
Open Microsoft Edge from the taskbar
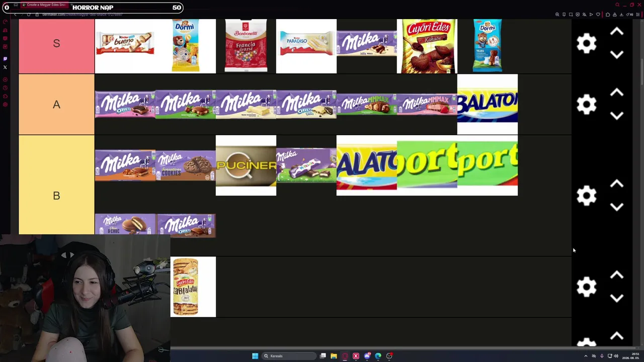pyautogui.click(x=378, y=356)
